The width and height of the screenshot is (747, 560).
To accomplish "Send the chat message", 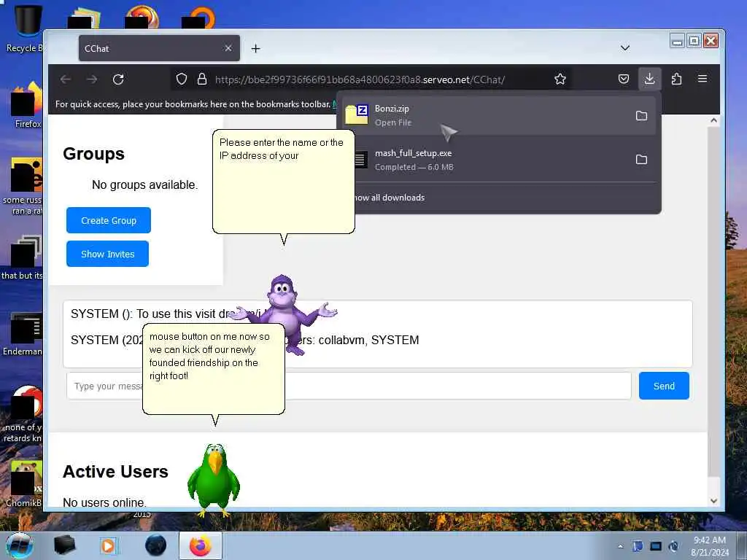I will 664,386.
